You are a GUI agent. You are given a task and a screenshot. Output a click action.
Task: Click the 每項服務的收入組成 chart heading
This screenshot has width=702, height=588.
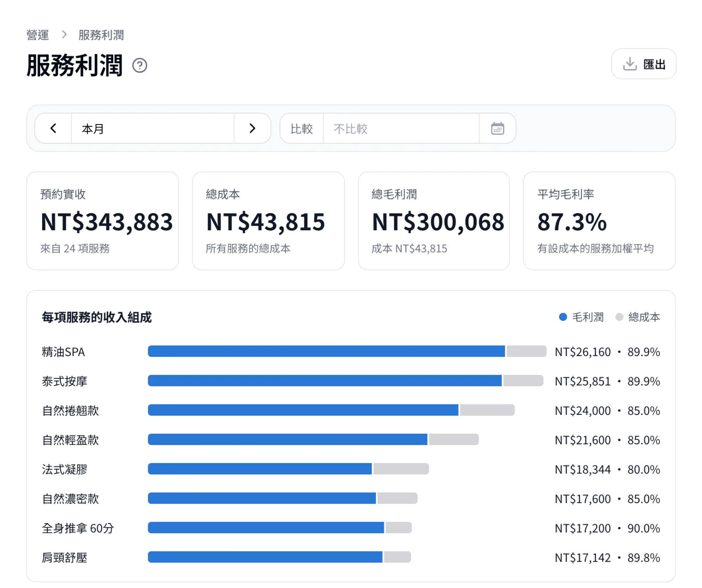[x=97, y=317]
